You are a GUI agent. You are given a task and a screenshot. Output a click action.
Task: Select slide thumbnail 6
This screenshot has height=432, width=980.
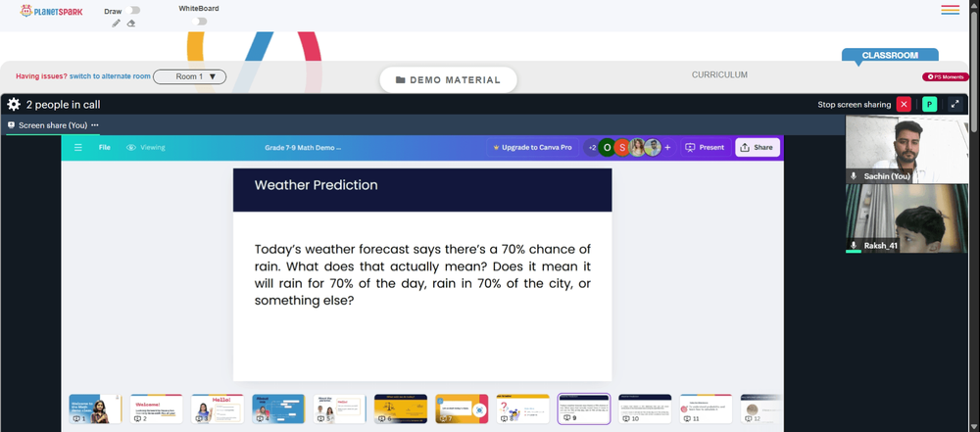pyautogui.click(x=401, y=408)
